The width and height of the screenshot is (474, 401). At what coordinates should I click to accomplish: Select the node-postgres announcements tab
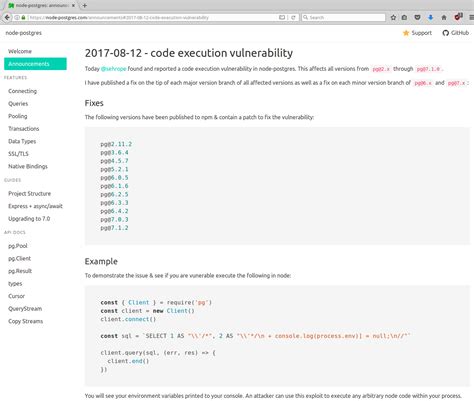tap(42, 6)
